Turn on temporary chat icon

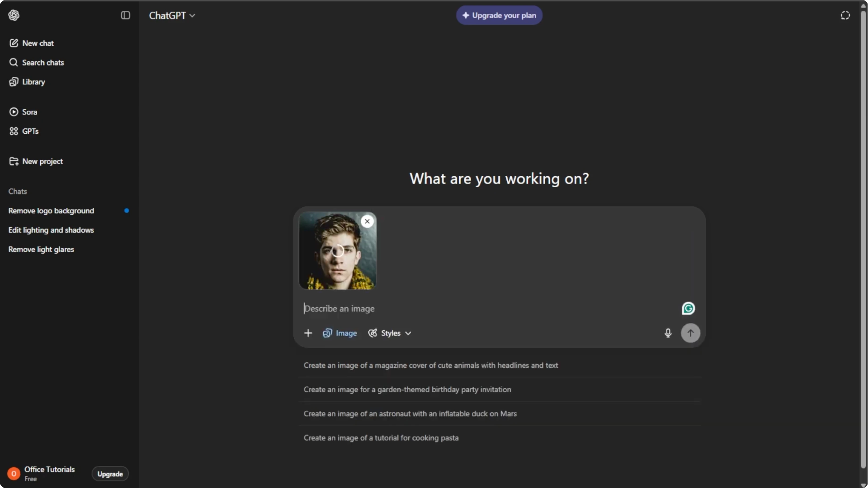pos(845,15)
